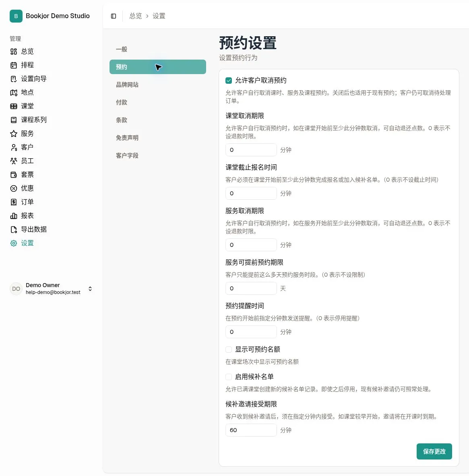The height and width of the screenshot is (476, 469).
Task: Toggle the sidebar panel icon
Action: pos(114,16)
